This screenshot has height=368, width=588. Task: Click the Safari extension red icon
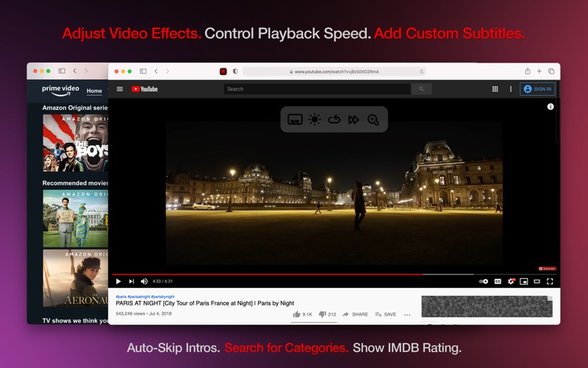(223, 71)
